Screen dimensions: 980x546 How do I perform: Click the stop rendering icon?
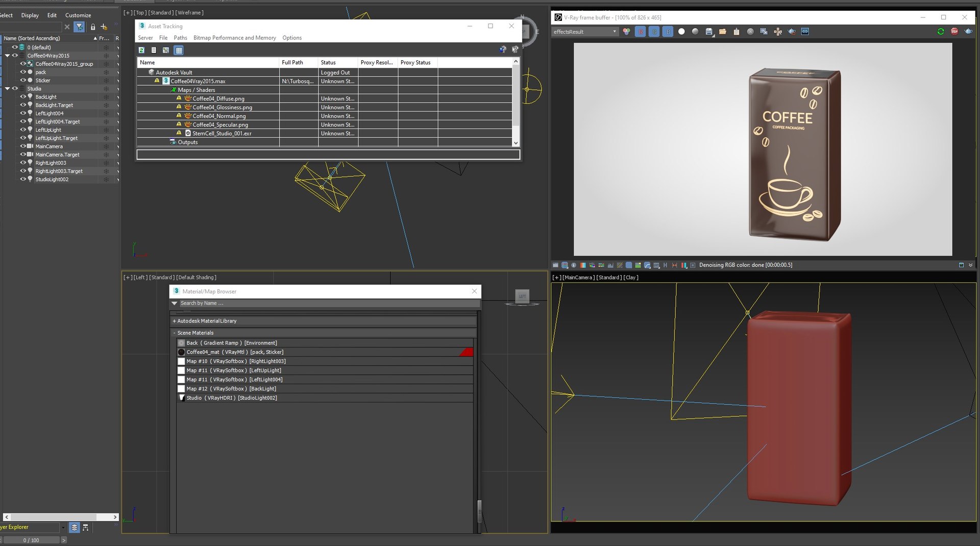point(954,32)
